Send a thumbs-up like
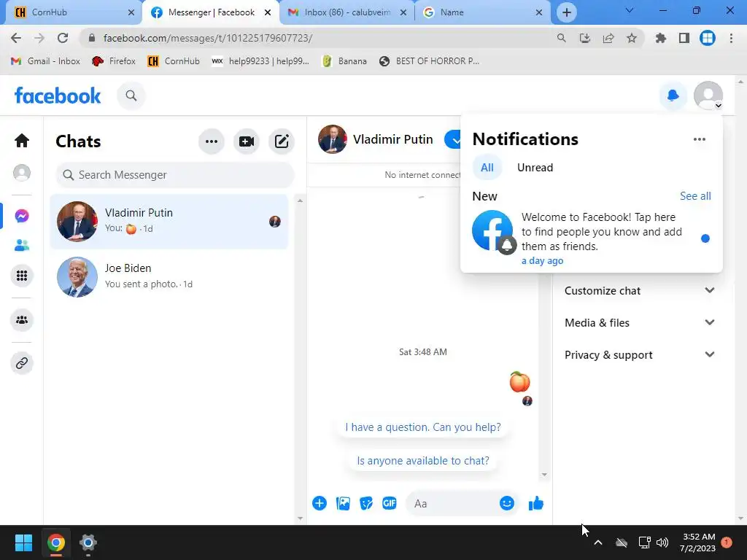 pos(536,503)
